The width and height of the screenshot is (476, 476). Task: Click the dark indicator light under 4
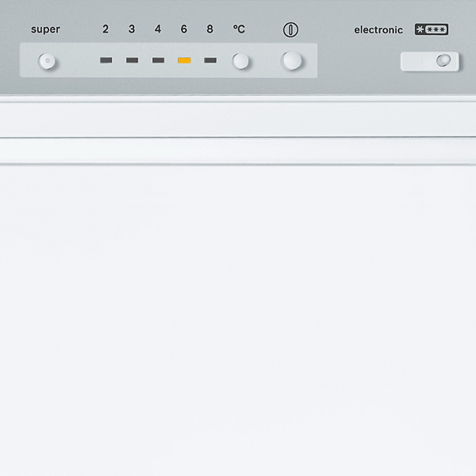coord(158,60)
